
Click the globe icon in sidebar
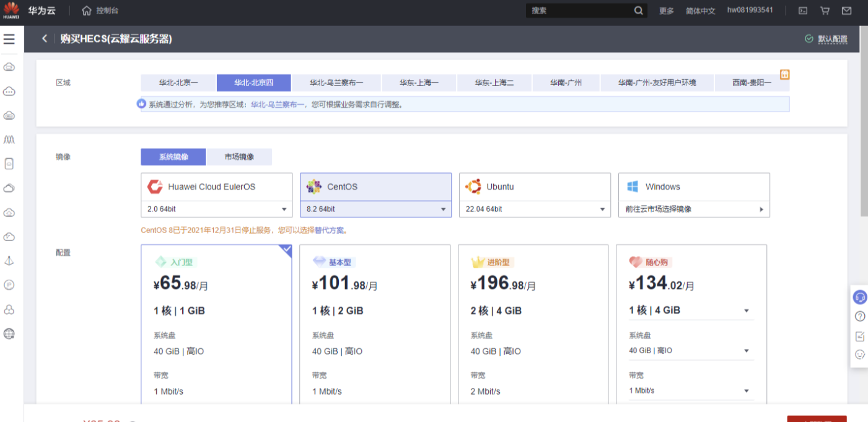(9, 334)
